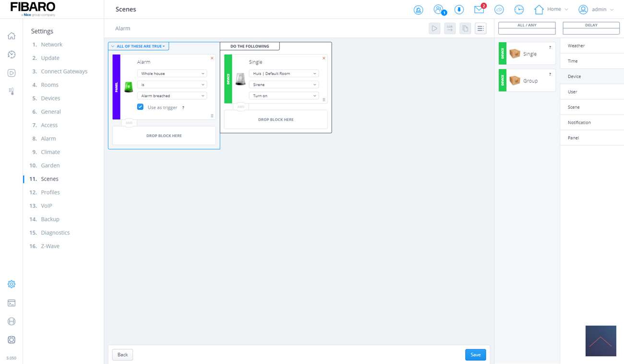Click the convert to Lua arrow icon
The image size is (624, 364).
450,28
